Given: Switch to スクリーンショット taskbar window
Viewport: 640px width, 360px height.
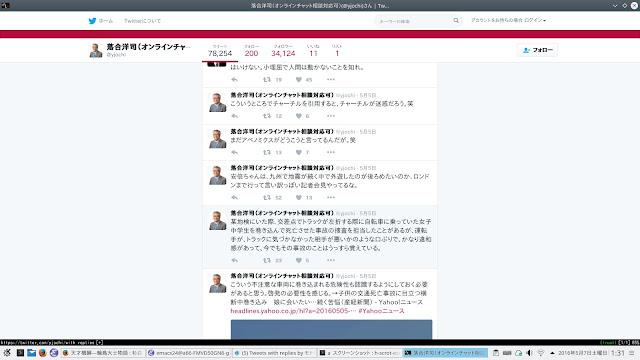Looking at the screenshot, I should coord(360,353).
